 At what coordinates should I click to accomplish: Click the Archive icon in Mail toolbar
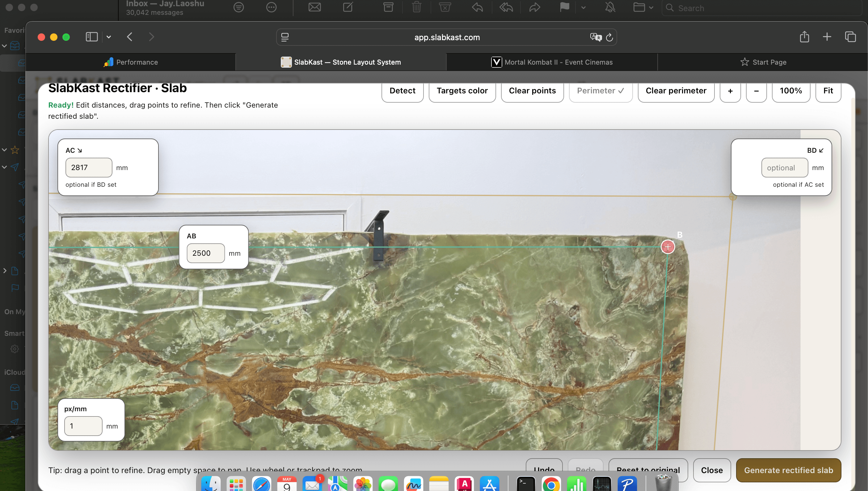tap(389, 7)
